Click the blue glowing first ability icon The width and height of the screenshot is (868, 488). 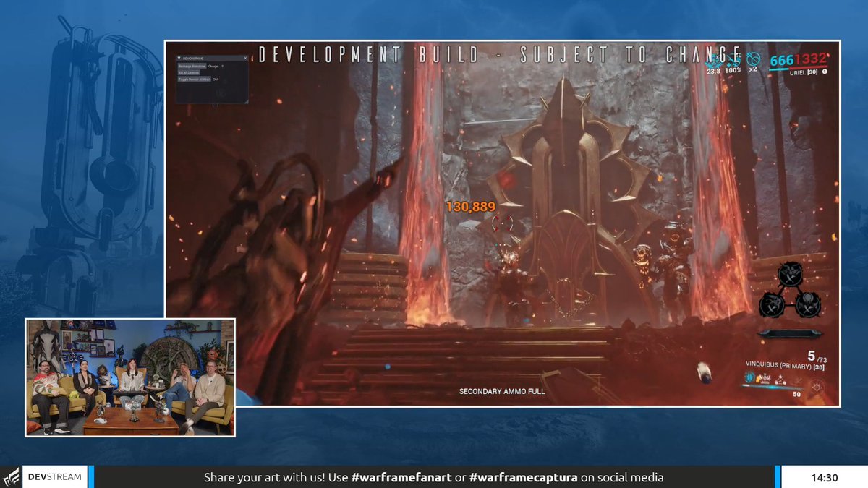[x=749, y=377]
